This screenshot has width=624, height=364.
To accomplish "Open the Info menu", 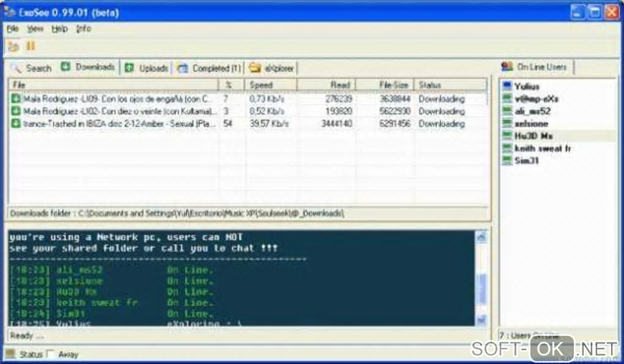I will pyautogui.click(x=84, y=29).
